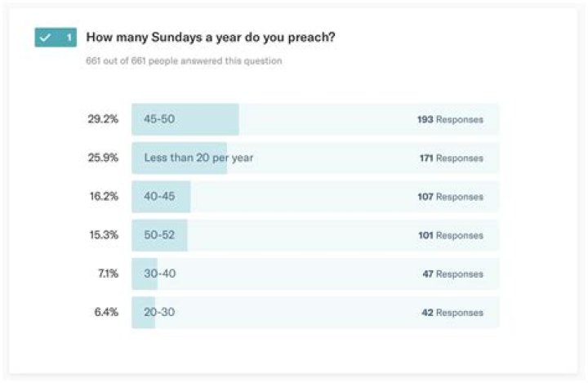
Task: Click the question number 1 badge
Action: point(69,38)
